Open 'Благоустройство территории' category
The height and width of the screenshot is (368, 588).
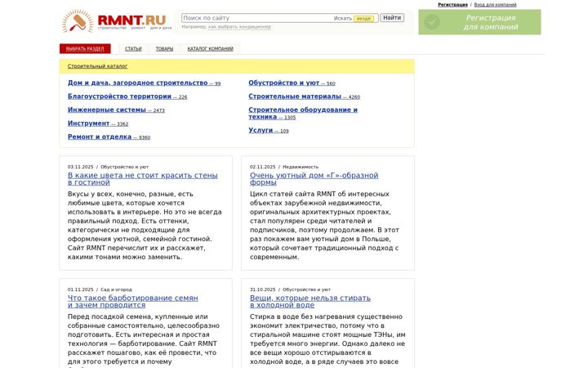click(x=127, y=96)
